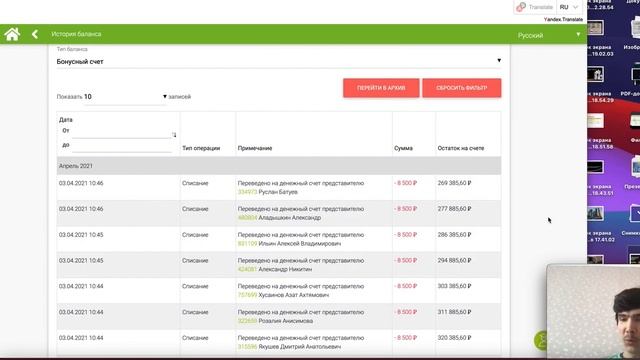This screenshot has width=640, height=360.
Task: Open the 'Показать 10 записей' count dropdown
Action: 125,97
